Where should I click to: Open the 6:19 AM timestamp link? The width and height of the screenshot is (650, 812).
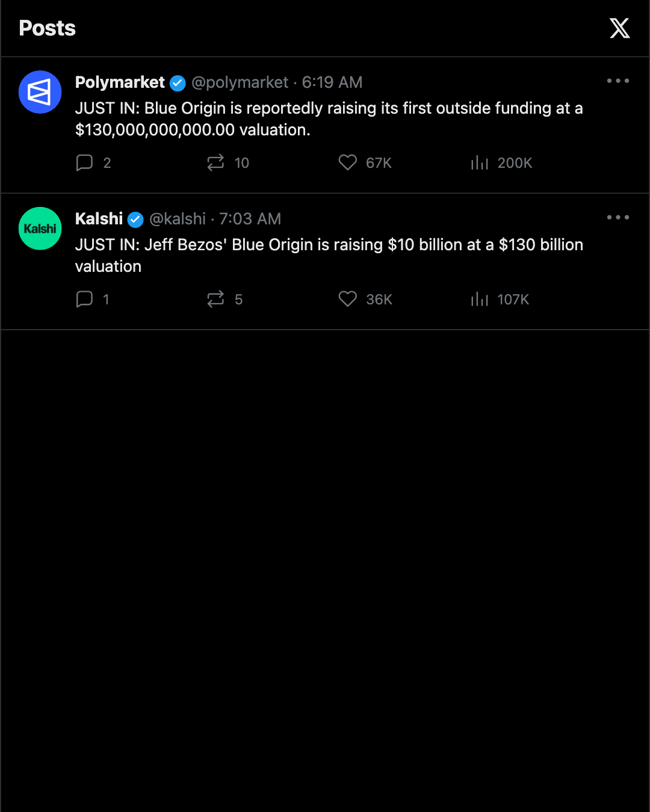coord(332,82)
